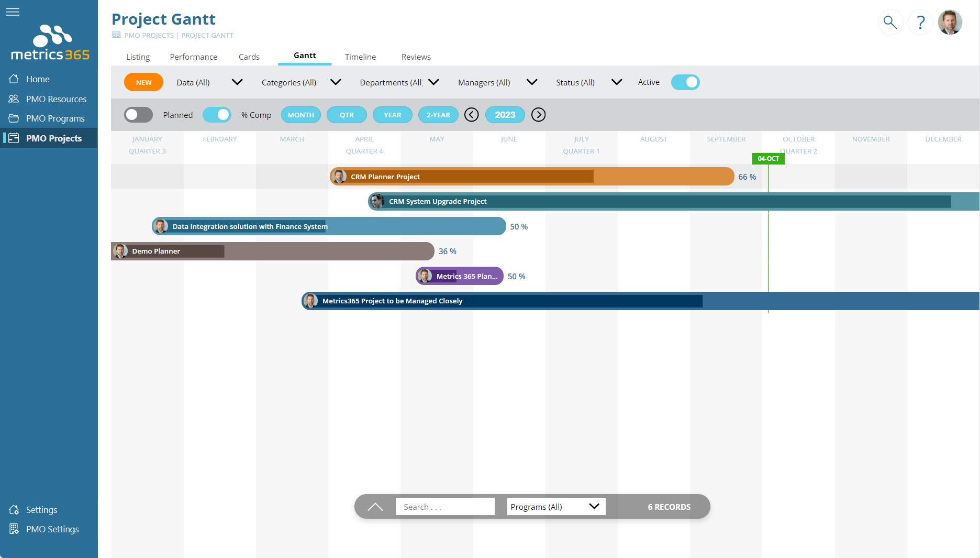Select the YEAR view button

click(x=393, y=115)
